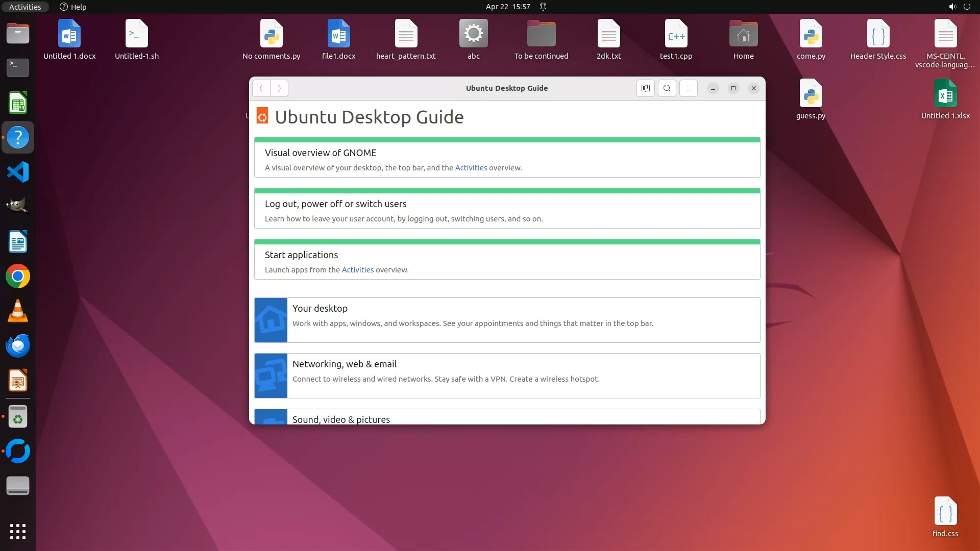Open the power system menu

point(967,7)
